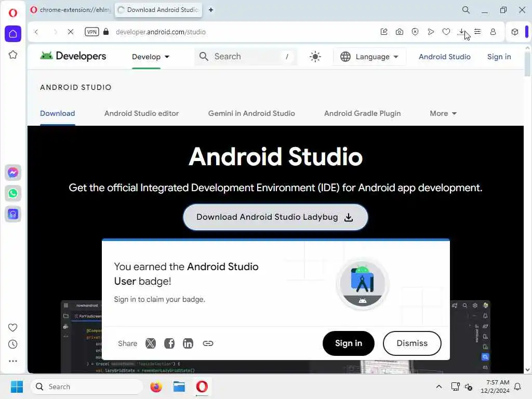The width and height of the screenshot is (532, 399).
Task: Open sidebar three-dot setup menu
Action: click(12, 361)
